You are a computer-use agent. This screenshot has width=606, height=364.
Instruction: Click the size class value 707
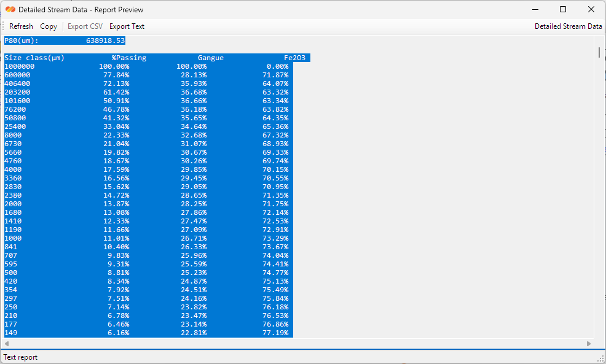(11, 255)
